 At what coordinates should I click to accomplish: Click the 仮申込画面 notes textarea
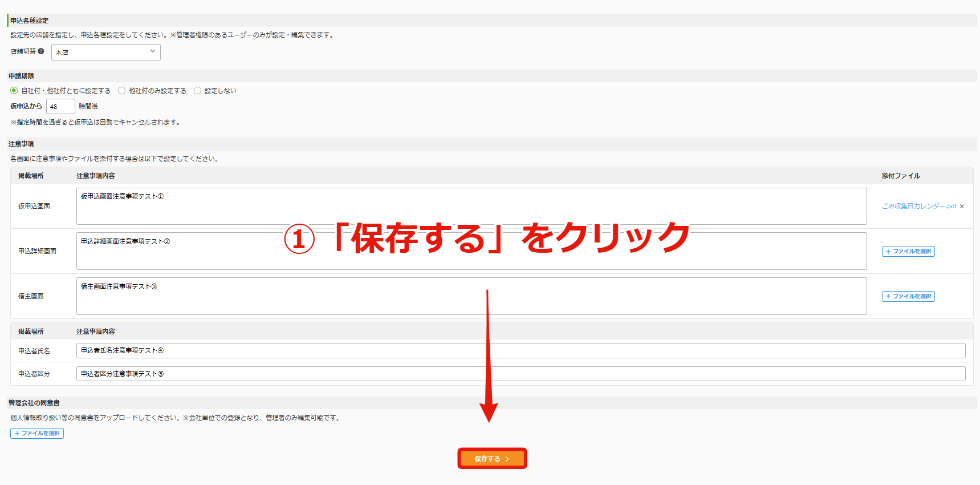click(471, 206)
